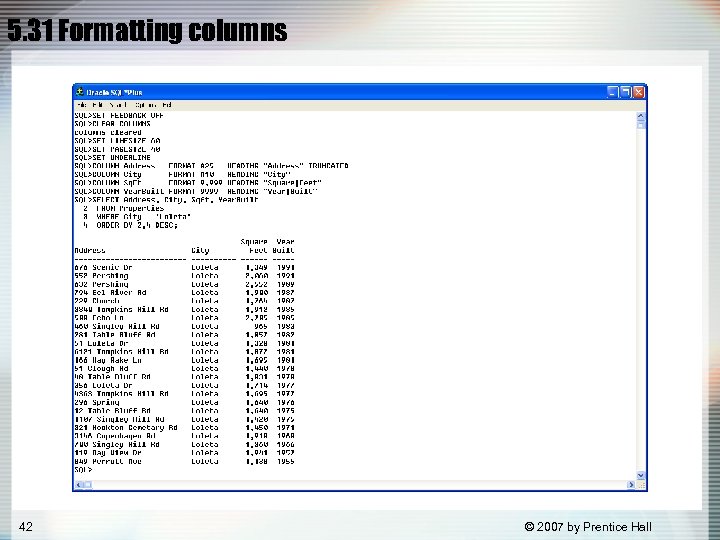This screenshot has width=720, height=540.
Task: Minimize the Oracle SQL*Plus window
Action: tap(613, 92)
